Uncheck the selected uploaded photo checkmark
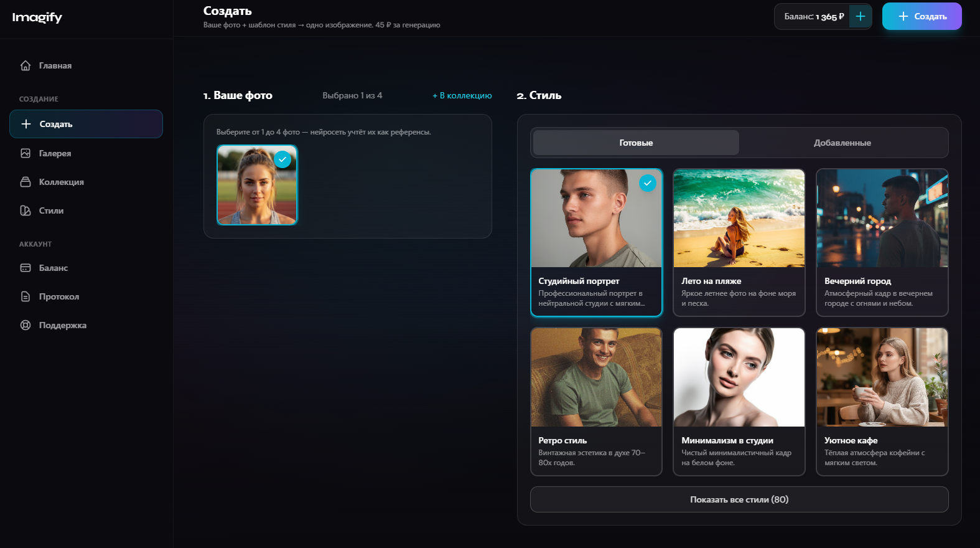The image size is (980, 548). [282, 159]
